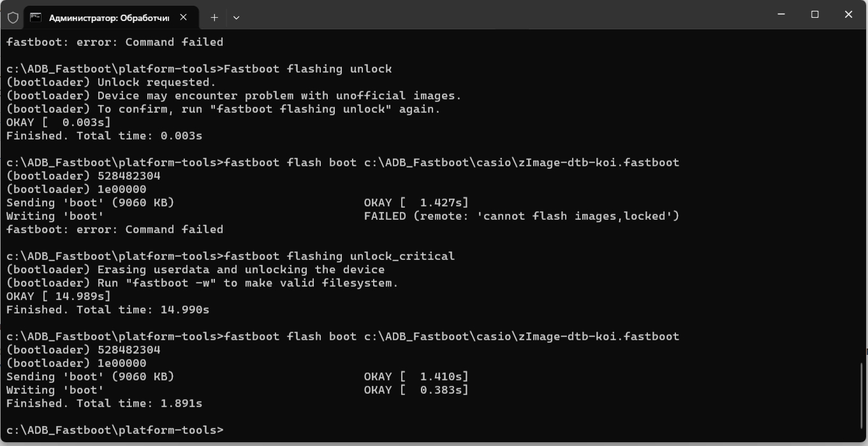Screen dimensions: 868x446
Task: Expand the new tab profile dropdown chevron
Action: tap(236, 17)
